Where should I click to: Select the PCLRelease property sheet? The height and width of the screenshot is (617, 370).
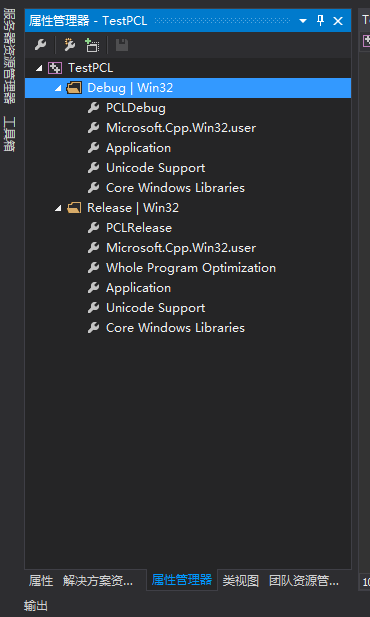point(139,228)
